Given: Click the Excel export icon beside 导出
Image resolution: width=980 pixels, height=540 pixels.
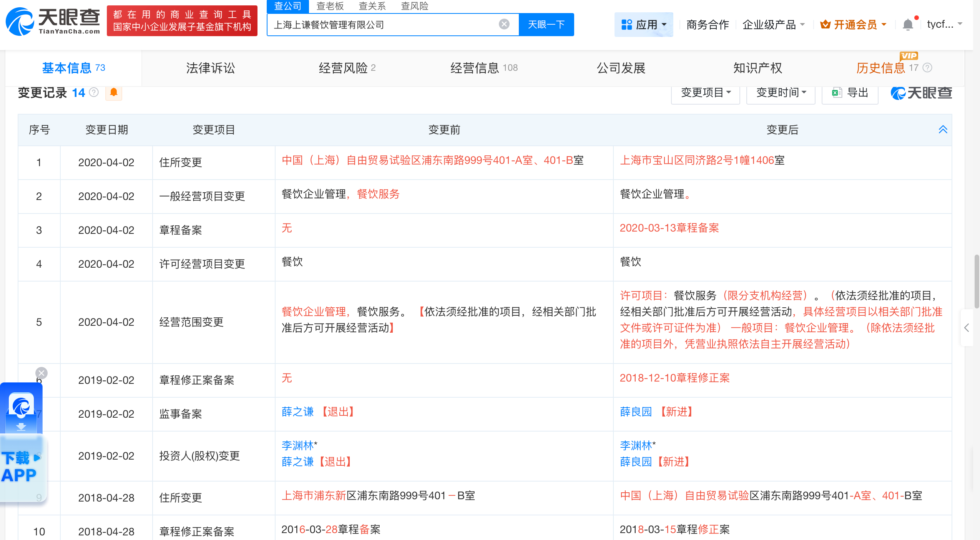Looking at the screenshot, I should (838, 92).
